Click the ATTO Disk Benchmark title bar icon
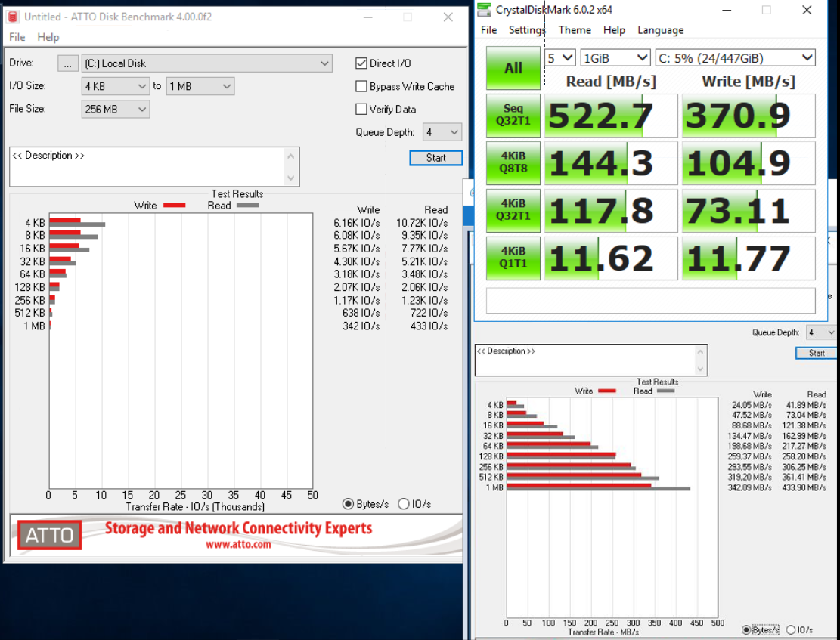 coord(13,17)
